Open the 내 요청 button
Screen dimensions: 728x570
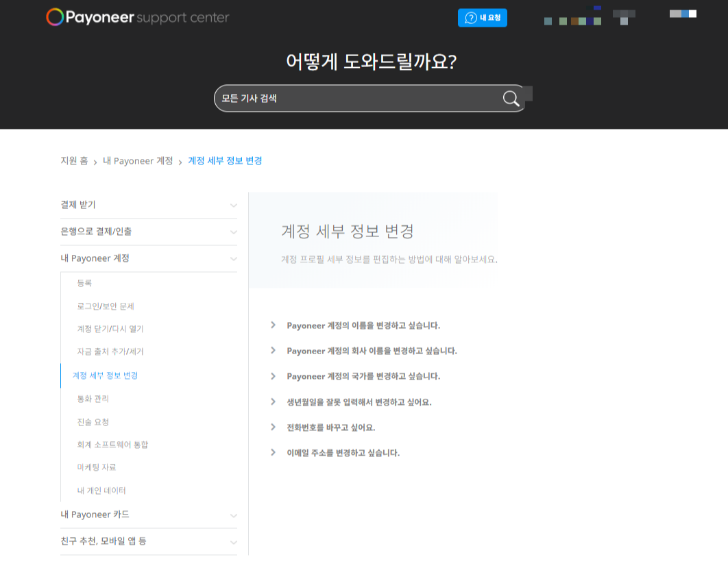pos(483,18)
